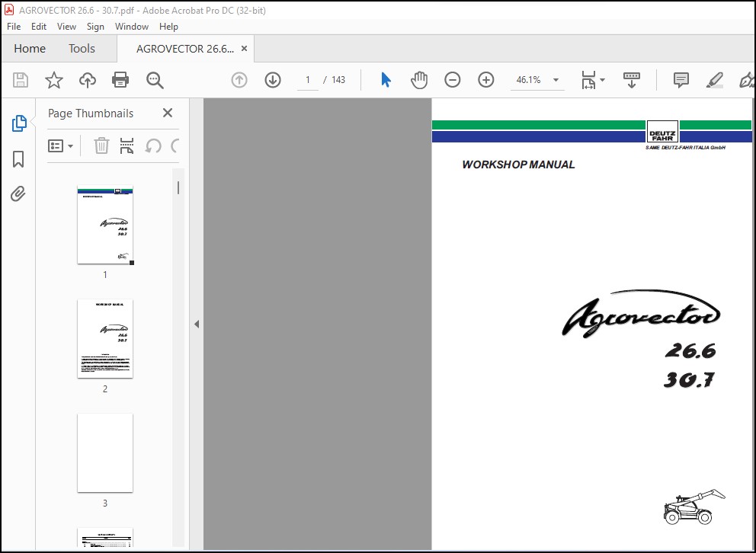Expand the fit page tool dropdown arrow
The image size is (756, 553).
click(602, 80)
